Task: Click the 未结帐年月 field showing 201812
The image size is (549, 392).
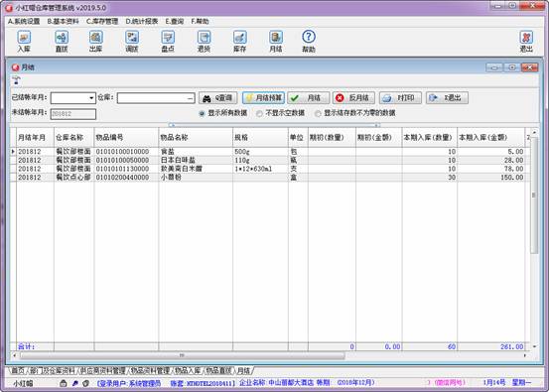Action: tap(73, 114)
